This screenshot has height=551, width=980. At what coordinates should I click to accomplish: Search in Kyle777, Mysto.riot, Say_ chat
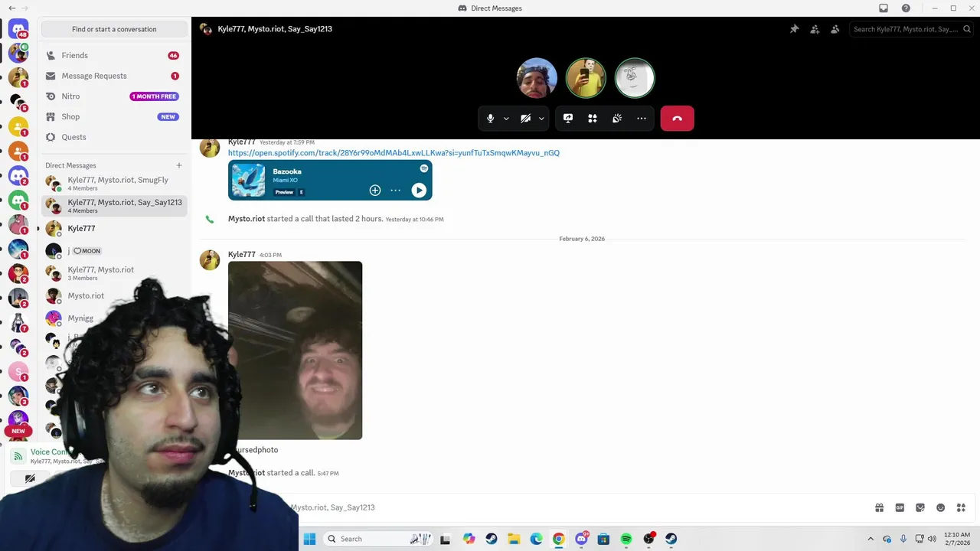[x=911, y=29]
